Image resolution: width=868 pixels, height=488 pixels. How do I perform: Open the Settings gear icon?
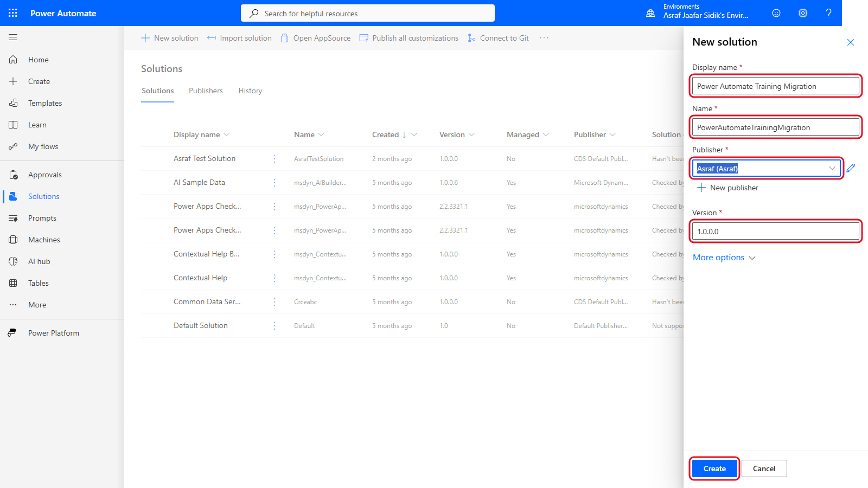[x=803, y=13]
